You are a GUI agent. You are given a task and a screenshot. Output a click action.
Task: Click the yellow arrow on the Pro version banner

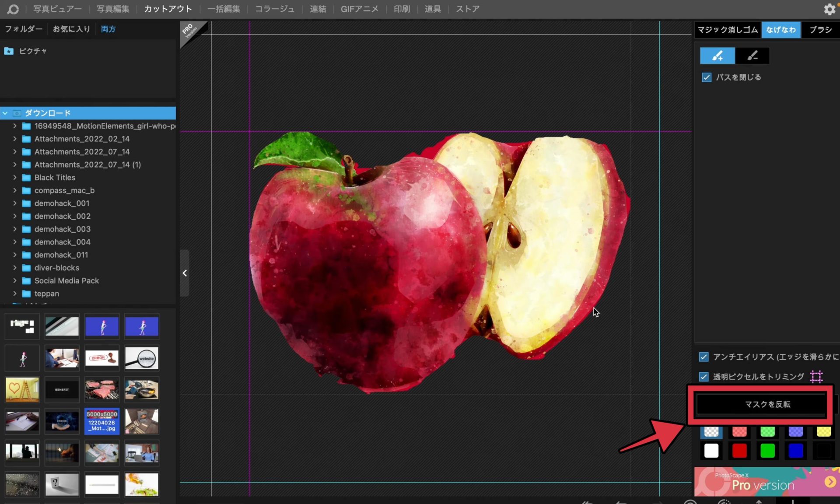point(830,482)
